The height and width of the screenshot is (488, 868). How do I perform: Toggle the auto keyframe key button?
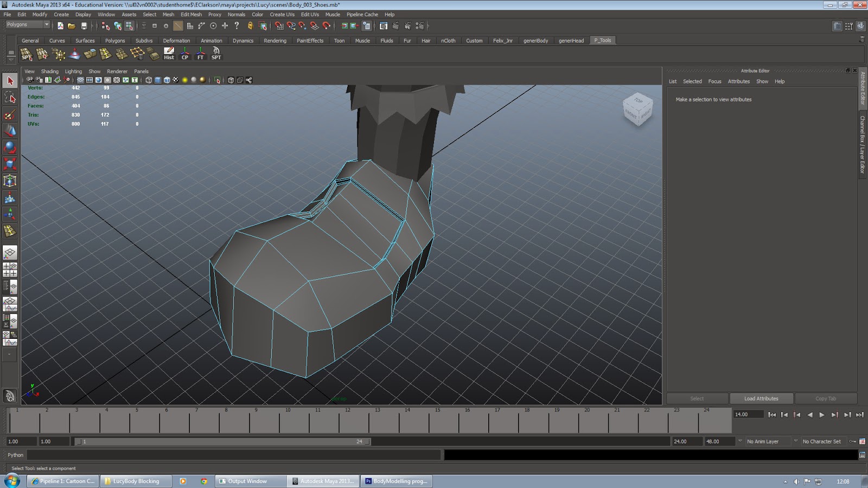click(853, 441)
